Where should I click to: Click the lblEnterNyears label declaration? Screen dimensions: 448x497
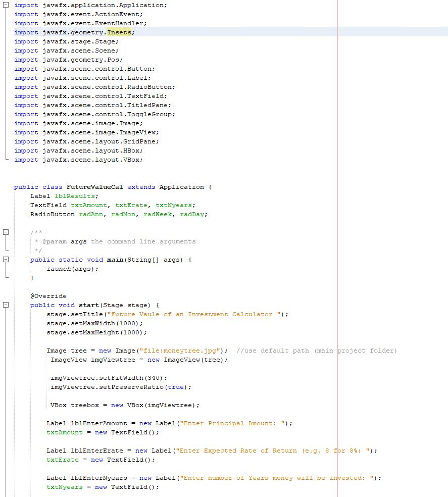coord(214,478)
